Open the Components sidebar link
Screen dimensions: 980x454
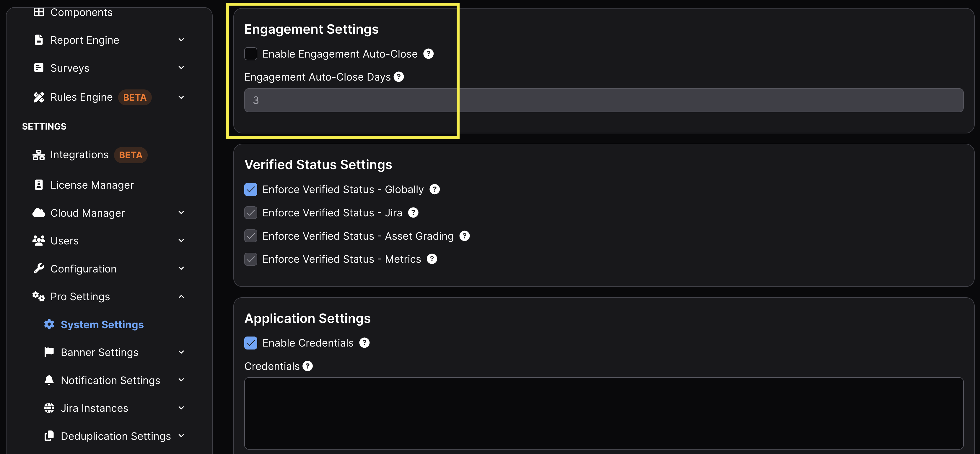(x=82, y=12)
